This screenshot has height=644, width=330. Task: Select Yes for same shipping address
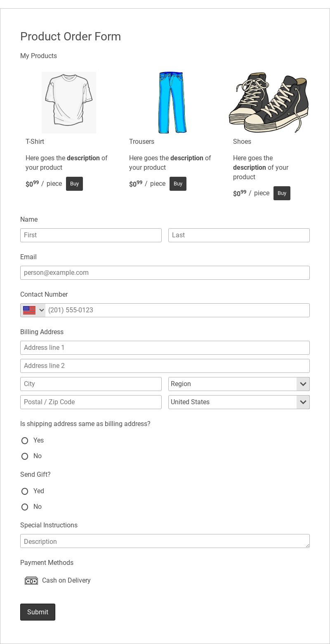pyautogui.click(x=25, y=440)
